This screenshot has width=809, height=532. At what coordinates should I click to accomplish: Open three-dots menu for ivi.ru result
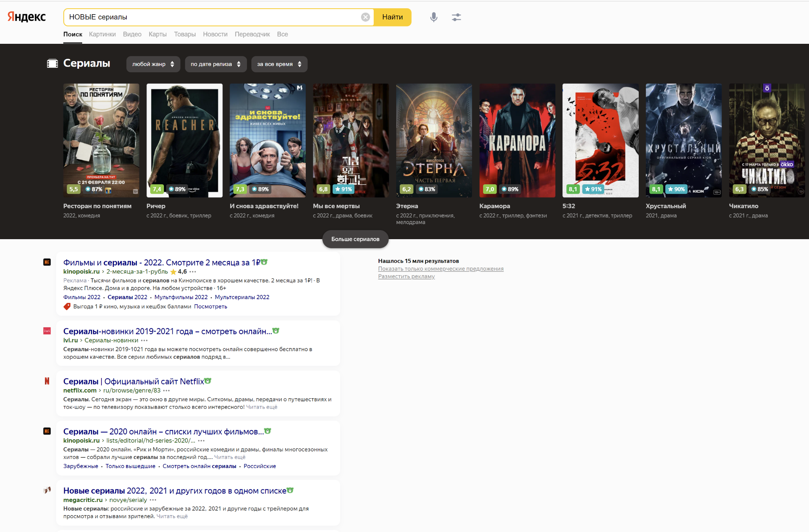(x=144, y=341)
